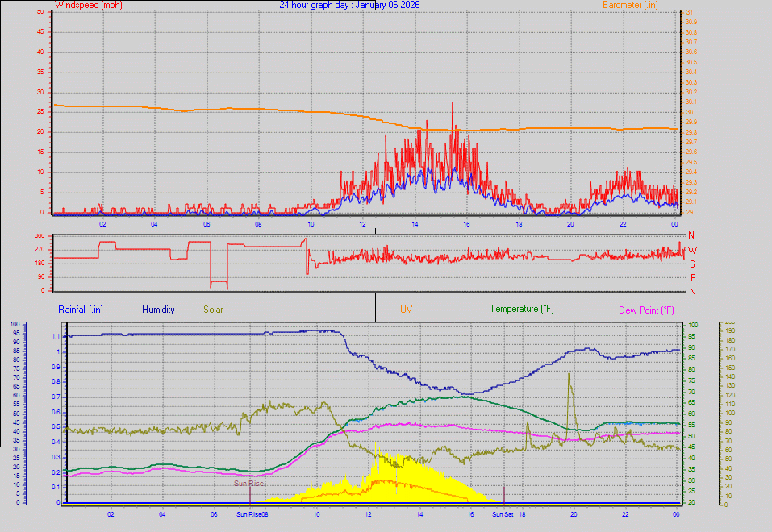
Task: Select the graph title January 06 2026
Action: [x=348, y=5]
